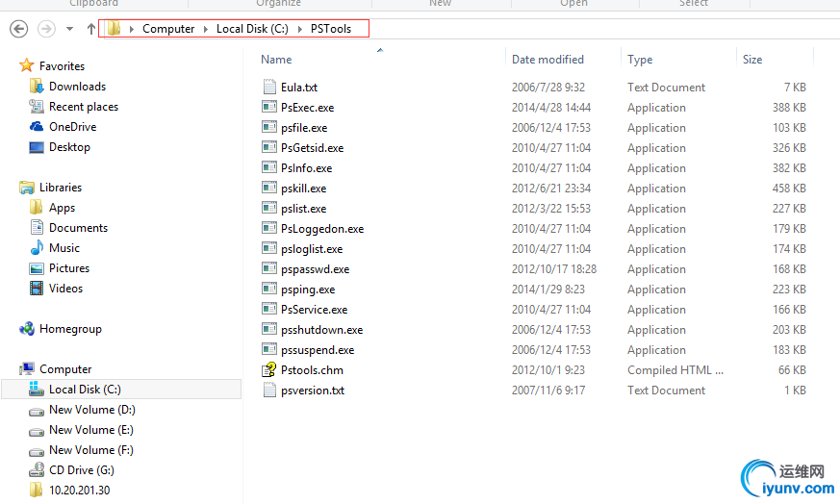Viewport: 840px width, 504px height.
Task: Click the 2014/4/28 14:44 date of PsExec.exe
Action: pyautogui.click(x=550, y=107)
